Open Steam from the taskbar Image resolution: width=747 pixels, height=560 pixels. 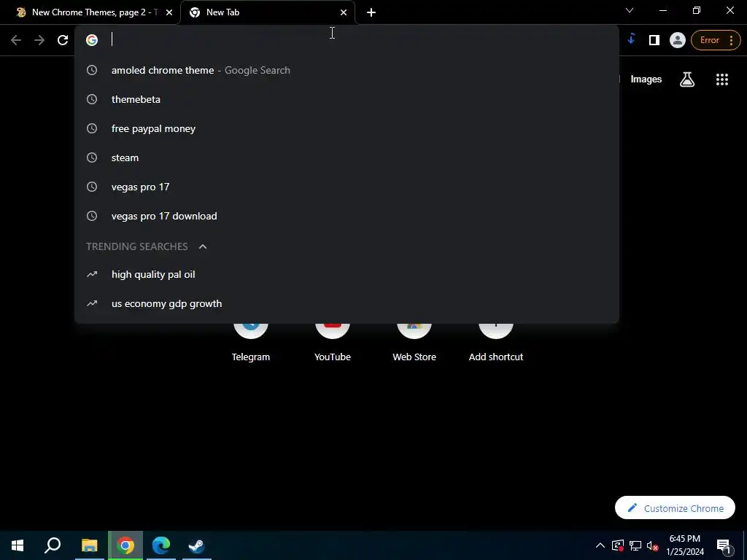(197, 545)
